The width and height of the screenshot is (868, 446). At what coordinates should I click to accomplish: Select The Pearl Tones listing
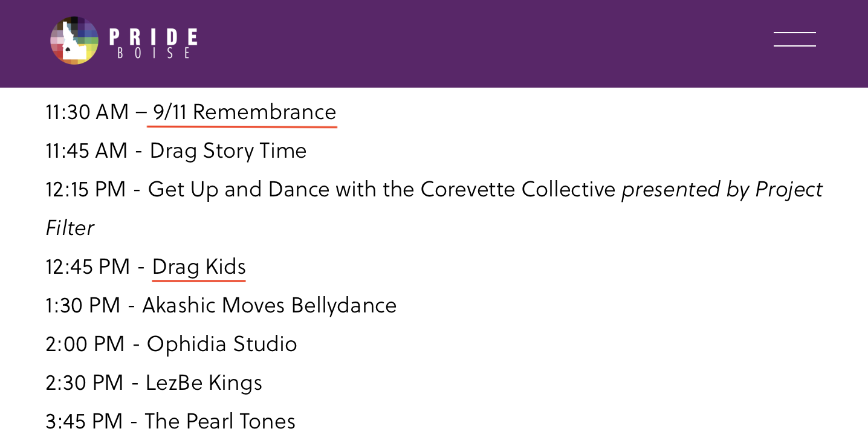[x=220, y=421]
